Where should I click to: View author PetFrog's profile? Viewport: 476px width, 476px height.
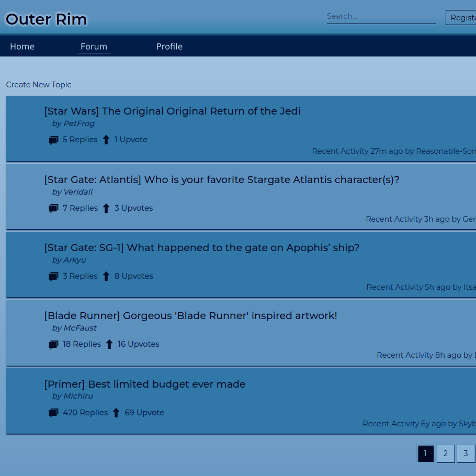[x=78, y=123]
